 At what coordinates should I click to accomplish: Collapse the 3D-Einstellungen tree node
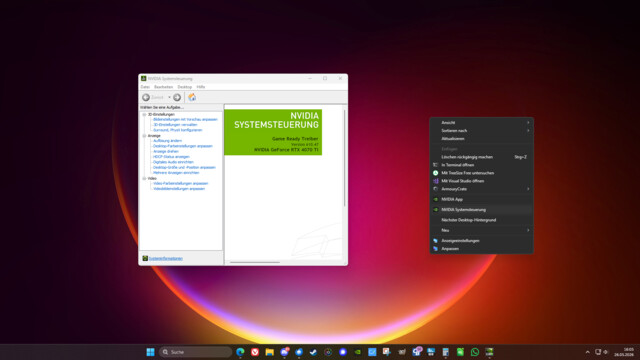144,114
